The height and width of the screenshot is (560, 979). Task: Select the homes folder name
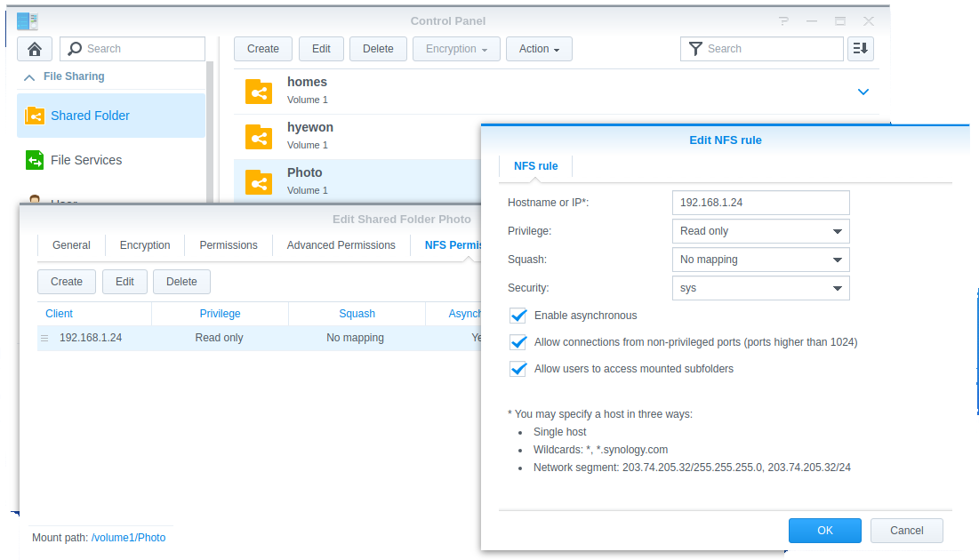307,82
